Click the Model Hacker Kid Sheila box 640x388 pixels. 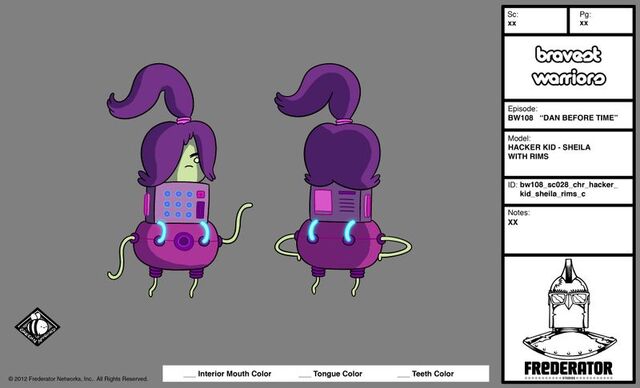pyautogui.click(x=569, y=153)
